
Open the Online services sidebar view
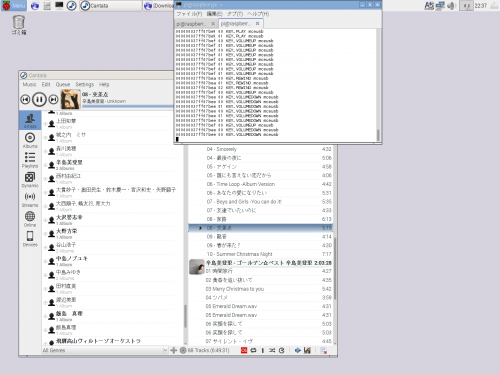tap(30, 219)
